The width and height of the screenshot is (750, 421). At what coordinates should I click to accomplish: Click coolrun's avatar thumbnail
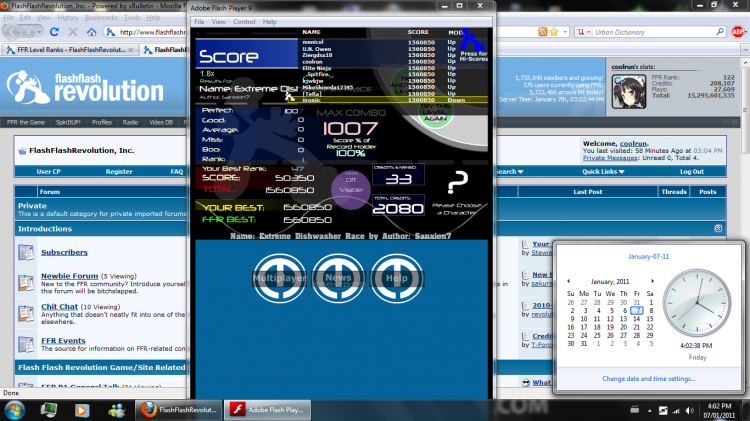(629, 91)
